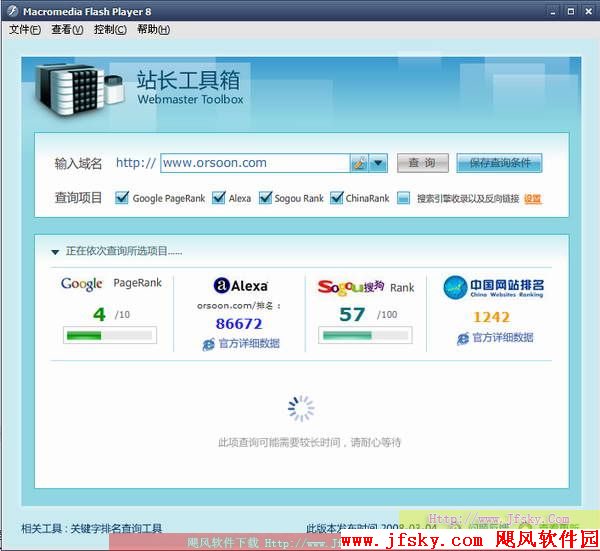Minimize the Flash Player window
Viewport: 600px width, 551px height.
click(553, 11)
